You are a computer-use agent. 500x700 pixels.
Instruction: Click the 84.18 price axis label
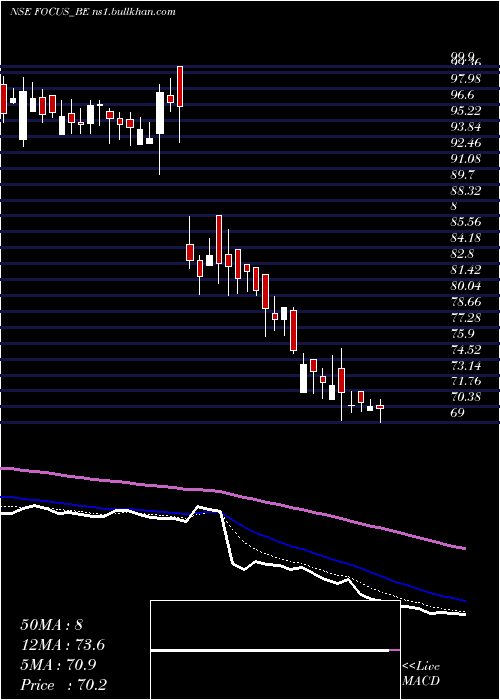click(x=466, y=238)
